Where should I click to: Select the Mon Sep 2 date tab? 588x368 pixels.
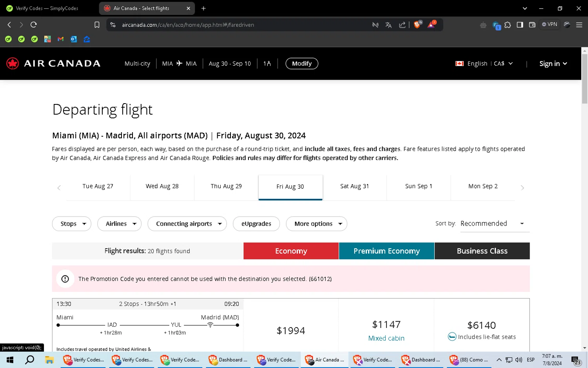[483, 187]
